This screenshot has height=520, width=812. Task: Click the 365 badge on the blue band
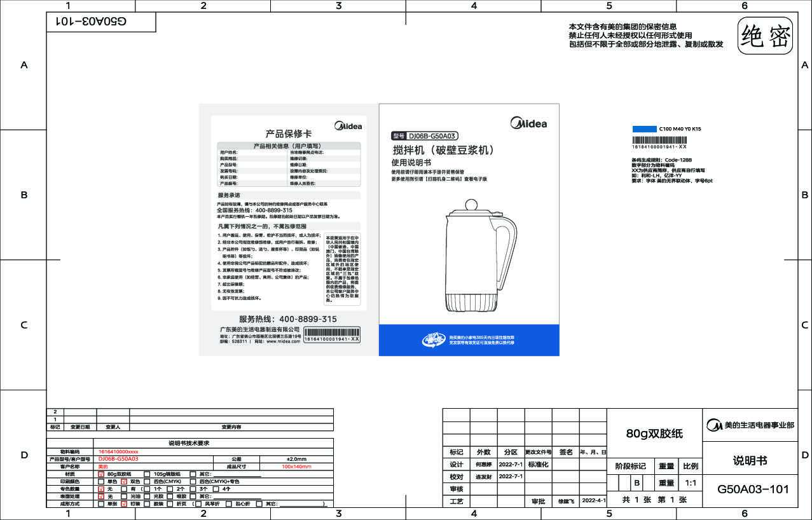pyautogui.click(x=434, y=341)
